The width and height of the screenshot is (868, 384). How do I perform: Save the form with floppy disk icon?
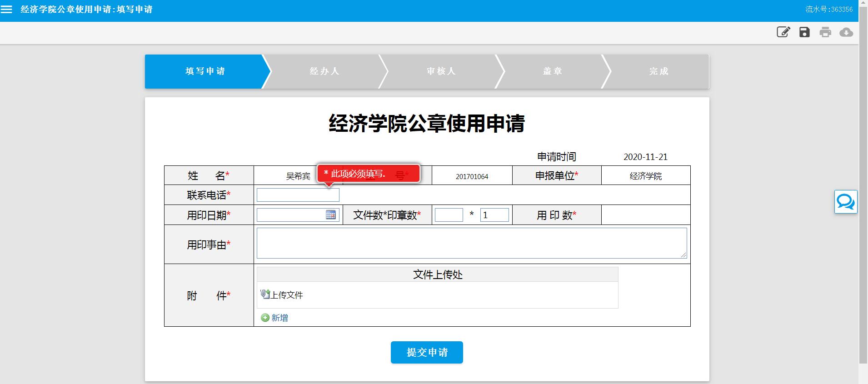(x=804, y=32)
